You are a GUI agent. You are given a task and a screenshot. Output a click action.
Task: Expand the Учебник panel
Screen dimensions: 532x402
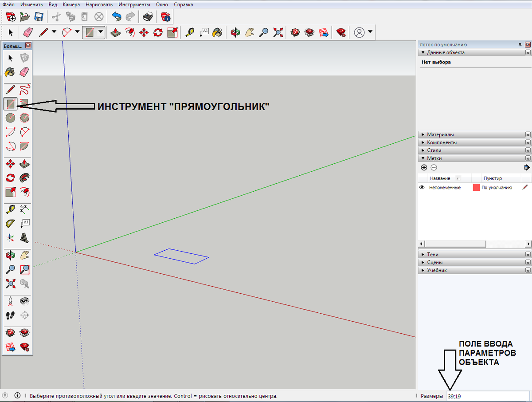click(x=423, y=270)
